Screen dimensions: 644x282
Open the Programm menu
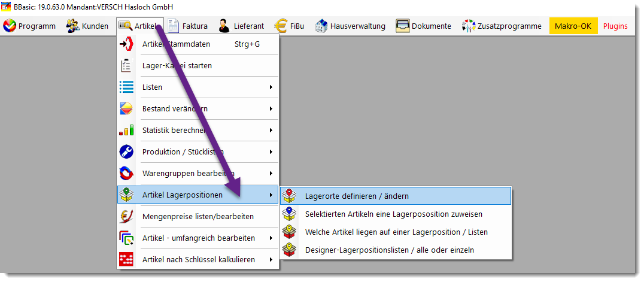(29, 26)
